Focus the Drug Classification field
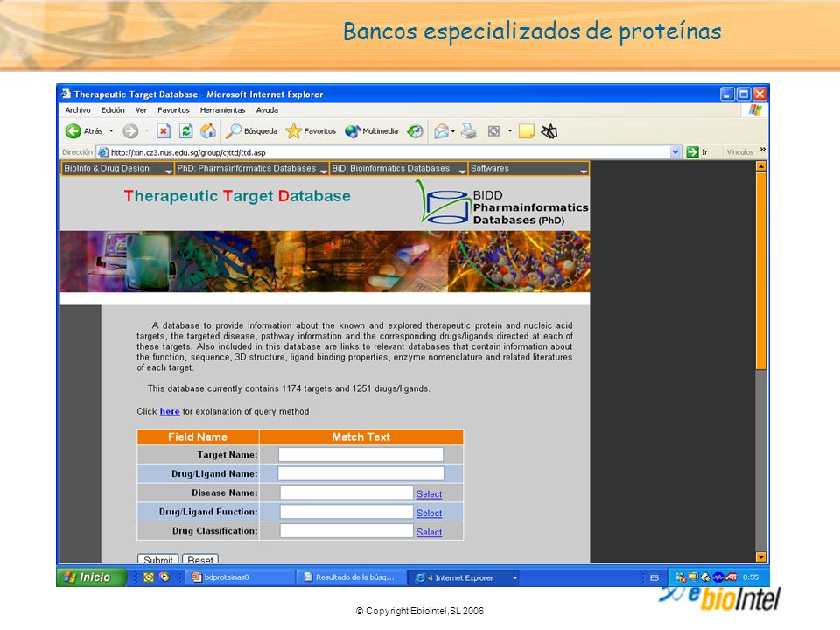The width and height of the screenshot is (840, 630). tap(346, 531)
